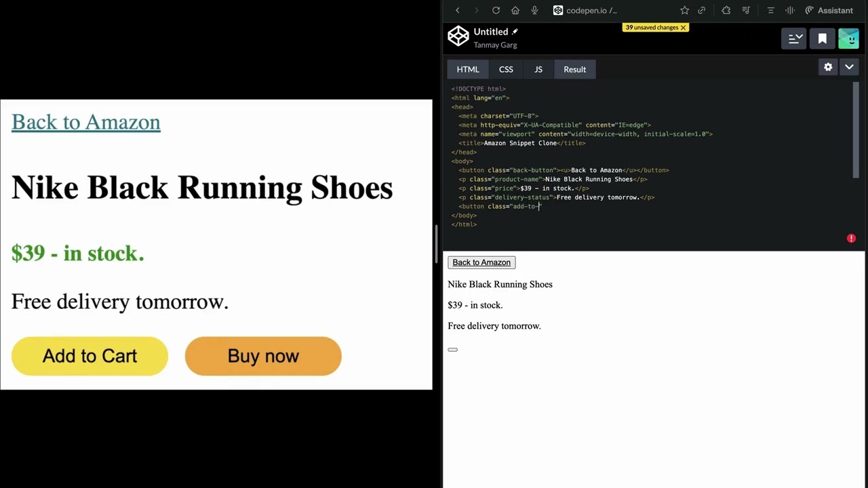Click 'Nike Black Running Shoes' in result pane

(x=500, y=284)
